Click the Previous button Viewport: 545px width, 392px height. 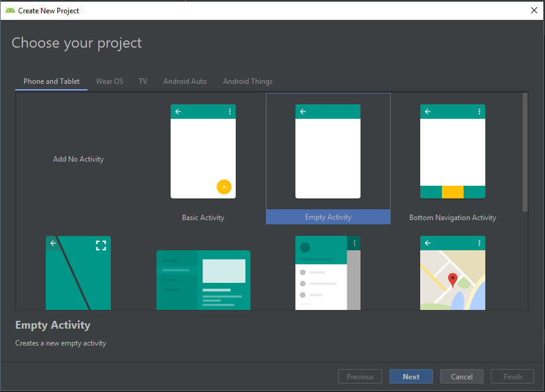360,376
